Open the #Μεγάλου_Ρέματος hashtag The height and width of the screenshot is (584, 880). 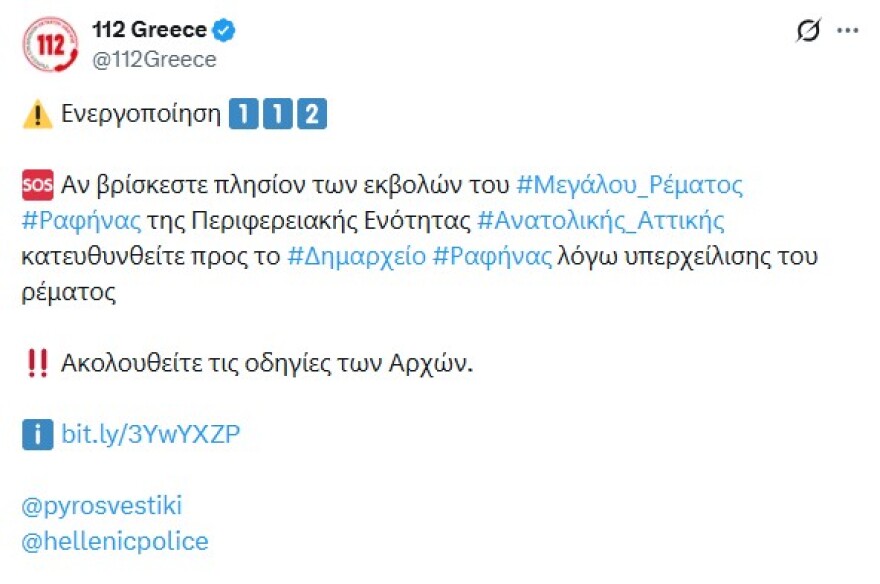[x=630, y=185]
